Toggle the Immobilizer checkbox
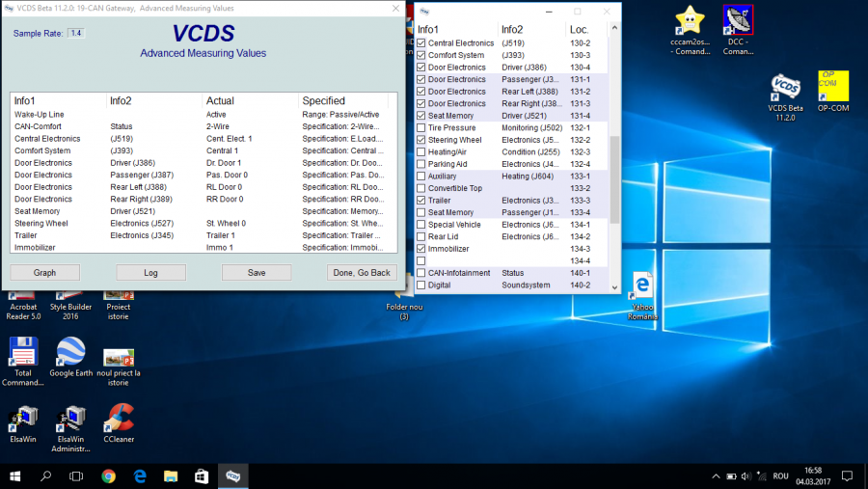 (x=420, y=249)
